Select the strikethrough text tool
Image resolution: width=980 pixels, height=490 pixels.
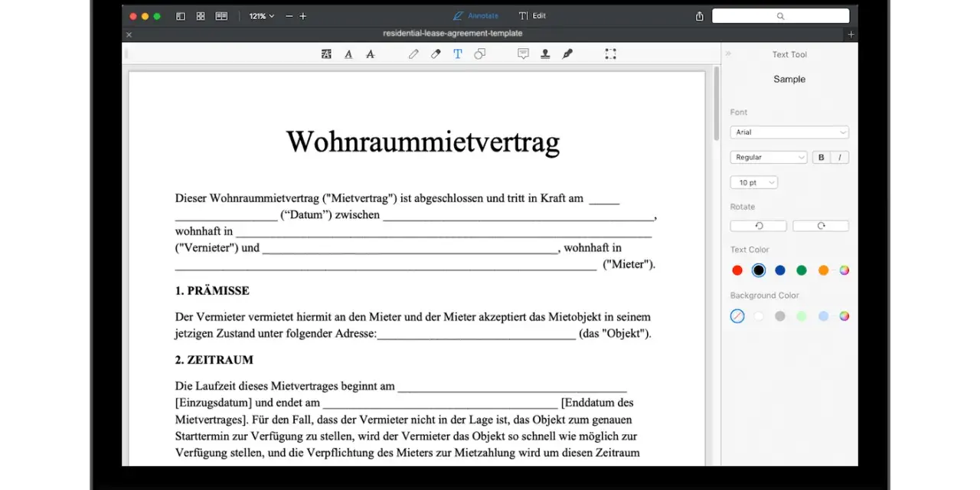pyautogui.click(x=371, y=54)
